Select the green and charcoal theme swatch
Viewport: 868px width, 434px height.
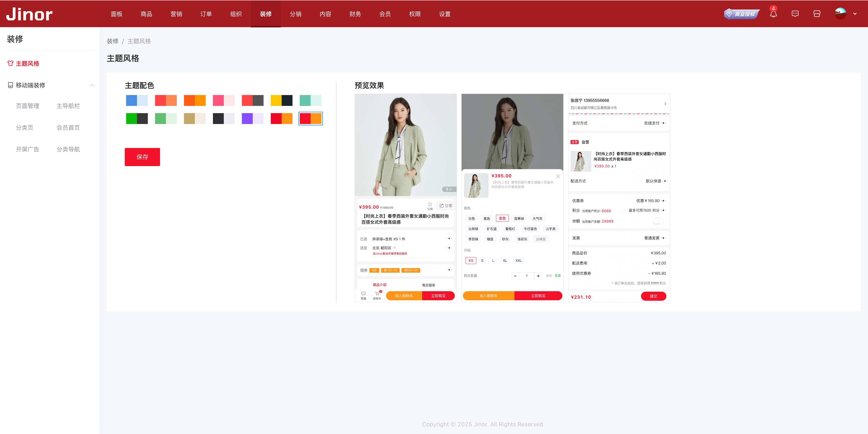pyautogui.click(x=137, y=118)
